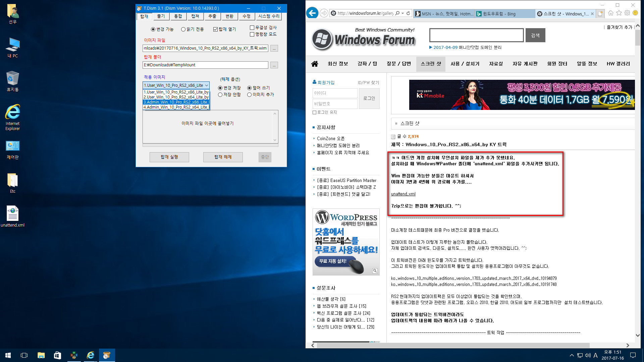Screen dimensions: 644x362
Task: Open IE favorites star icon
Action: tap(619, 13)
